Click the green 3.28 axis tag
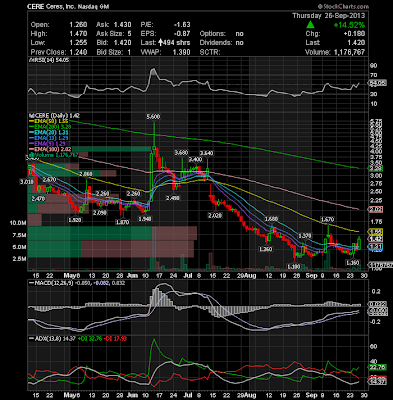 (x=375, y=168)
